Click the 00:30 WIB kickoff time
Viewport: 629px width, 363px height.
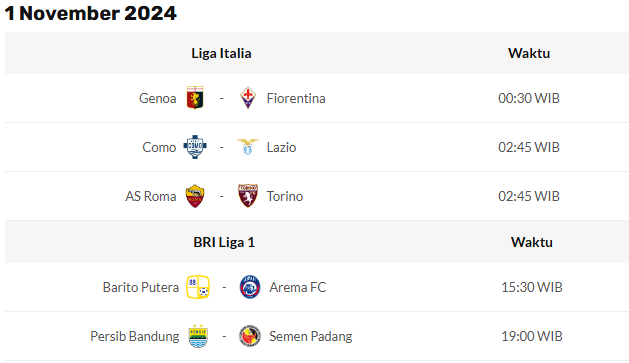[529, 98]
